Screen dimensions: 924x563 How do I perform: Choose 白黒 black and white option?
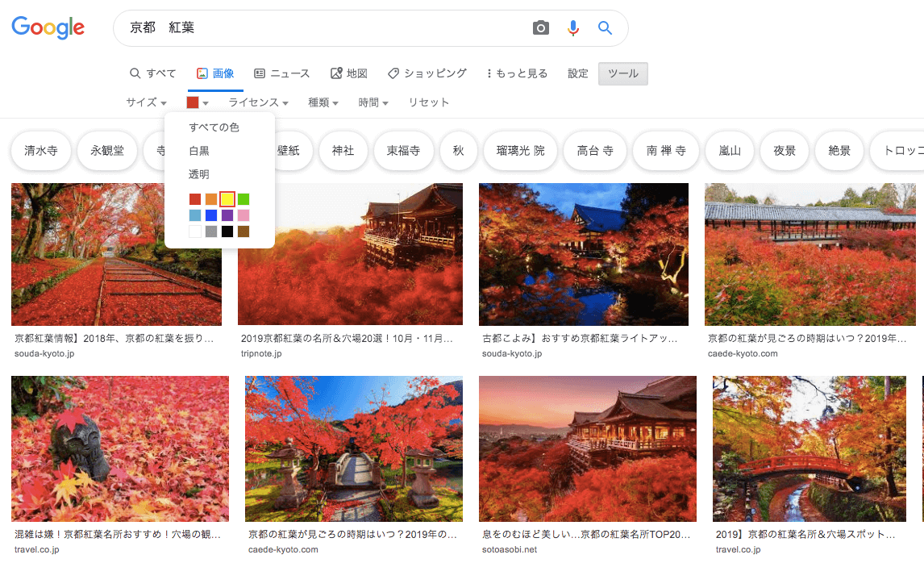point(199,151)
